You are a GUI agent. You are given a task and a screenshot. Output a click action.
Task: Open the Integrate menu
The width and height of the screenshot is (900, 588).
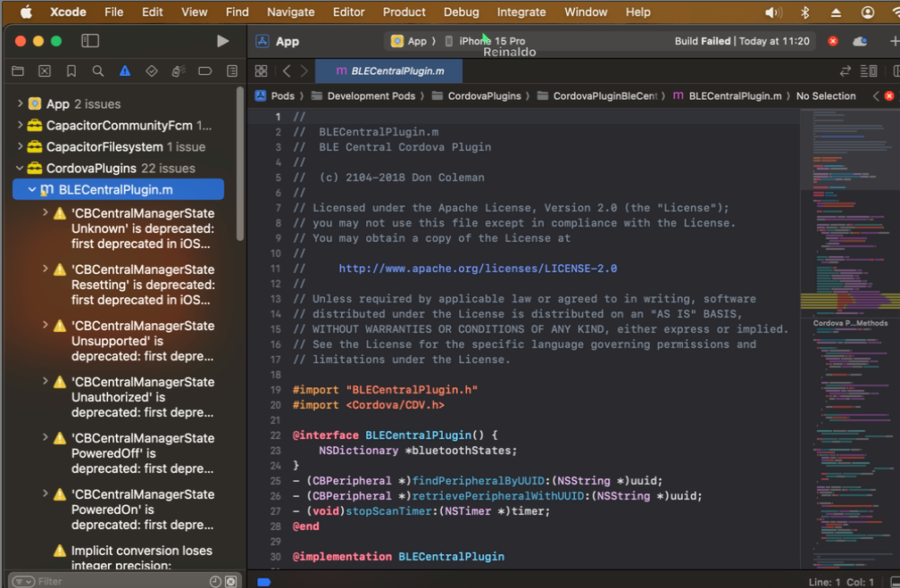coord(521,12)
